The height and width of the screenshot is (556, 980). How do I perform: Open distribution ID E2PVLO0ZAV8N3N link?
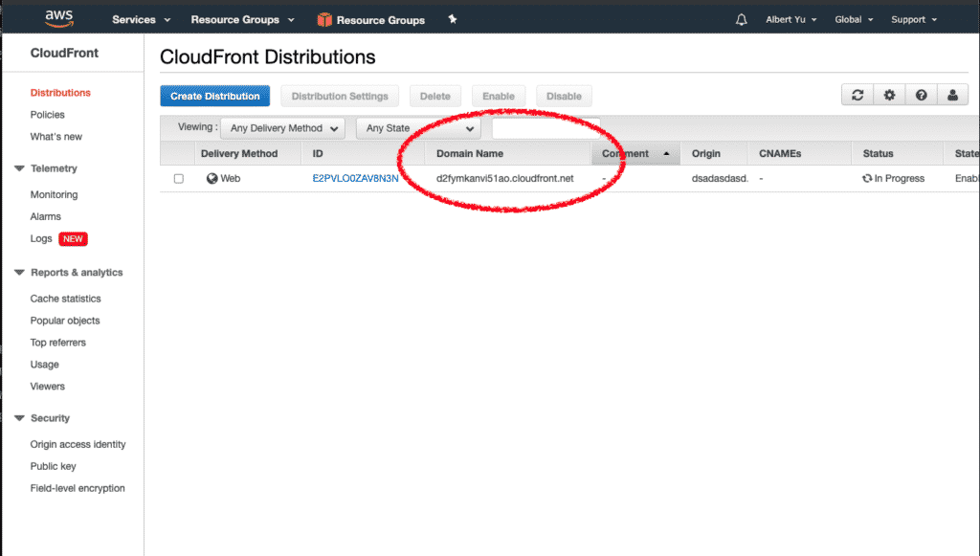356,179
